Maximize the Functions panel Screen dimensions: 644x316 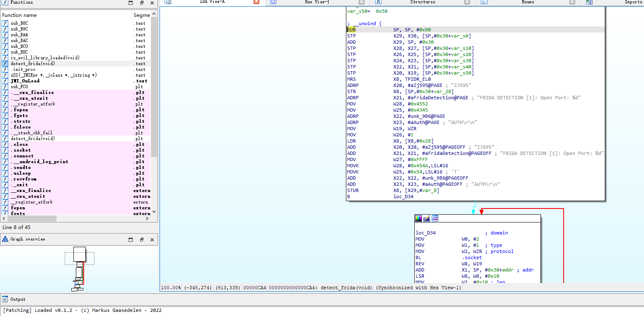tap(131, 3)
